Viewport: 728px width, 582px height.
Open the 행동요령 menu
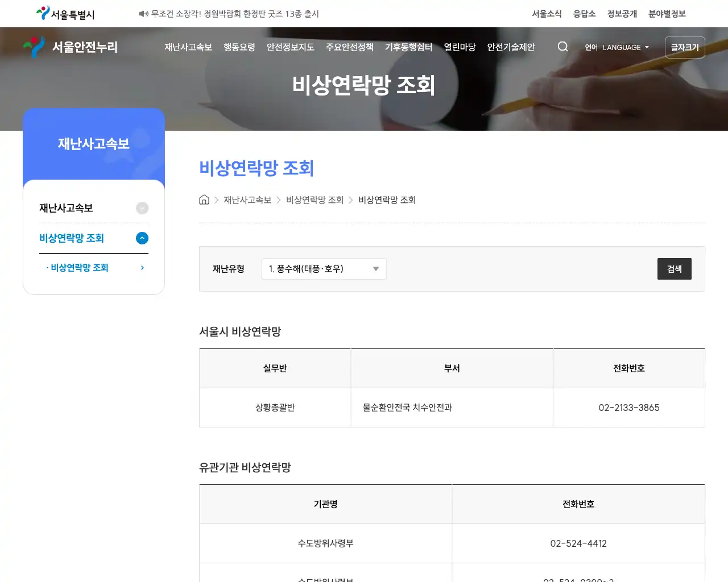click(x=239, y=47)
